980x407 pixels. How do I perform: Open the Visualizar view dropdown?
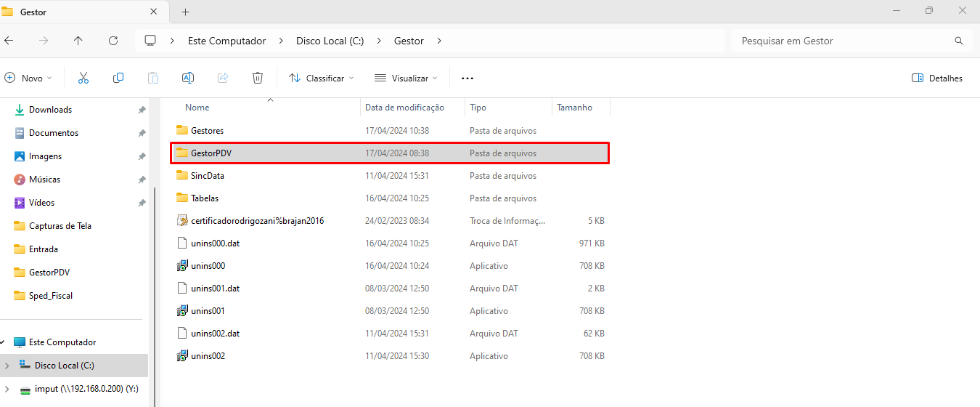pos(406,78)
